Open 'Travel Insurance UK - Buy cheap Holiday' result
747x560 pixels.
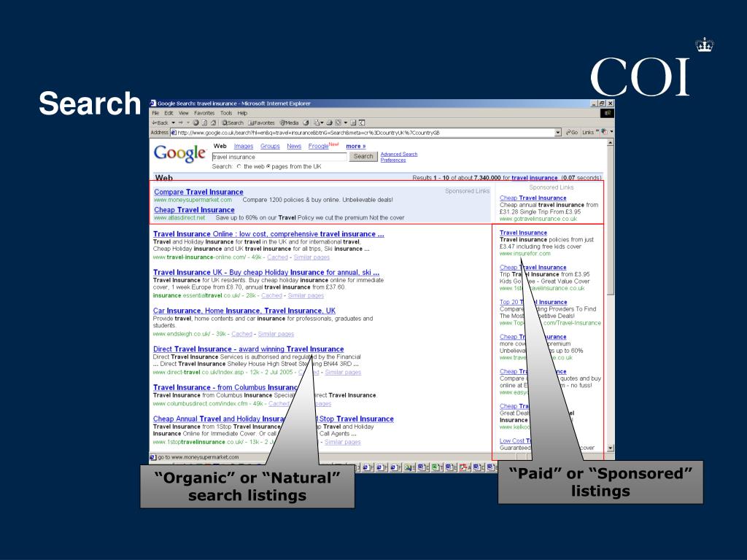tap(266, 273)
